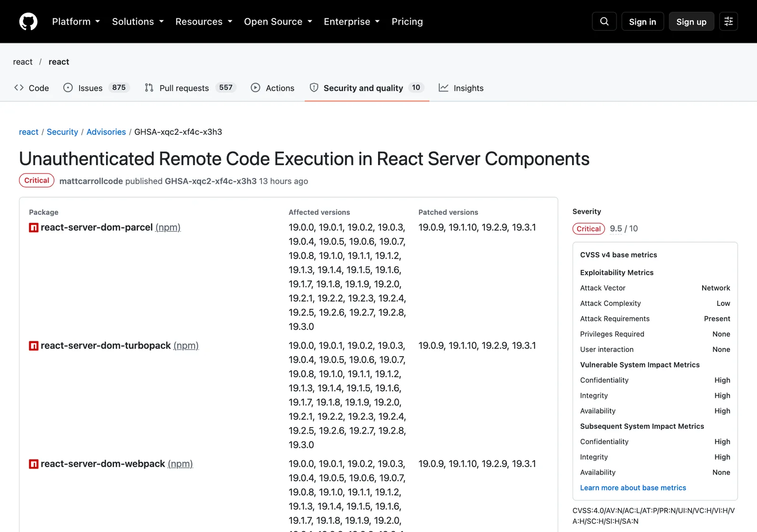Expand the Platform menu

coord(76,22)
